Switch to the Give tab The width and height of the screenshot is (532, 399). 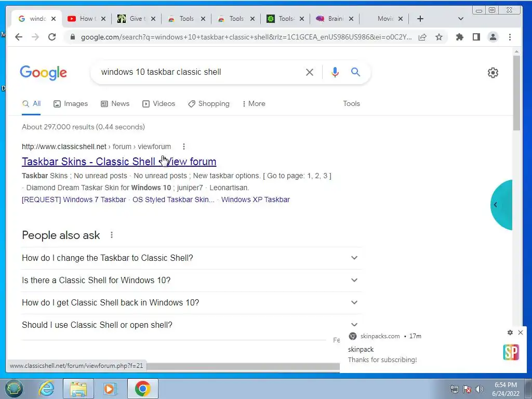pyautogui.click(x=136, y=19)
